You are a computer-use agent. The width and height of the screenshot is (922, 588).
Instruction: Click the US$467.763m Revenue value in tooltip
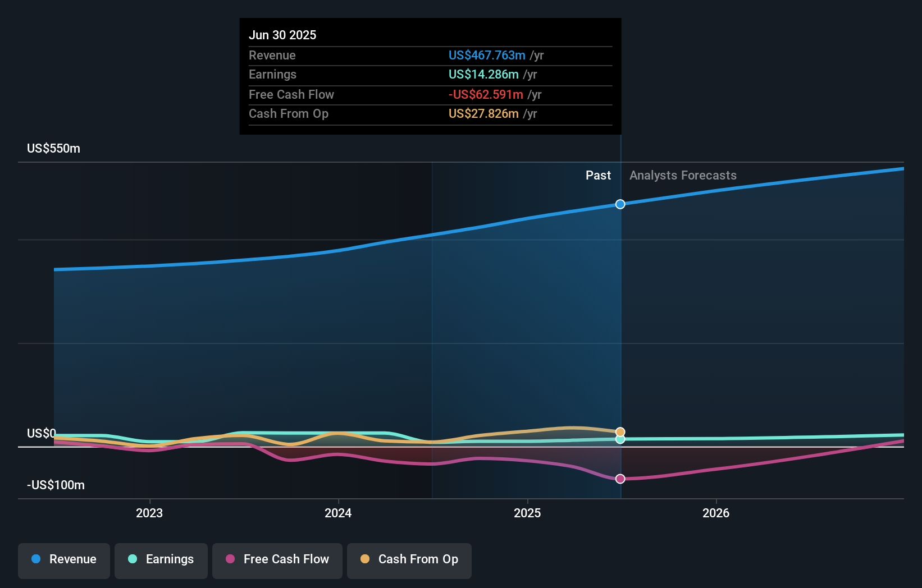click(487, 55)
